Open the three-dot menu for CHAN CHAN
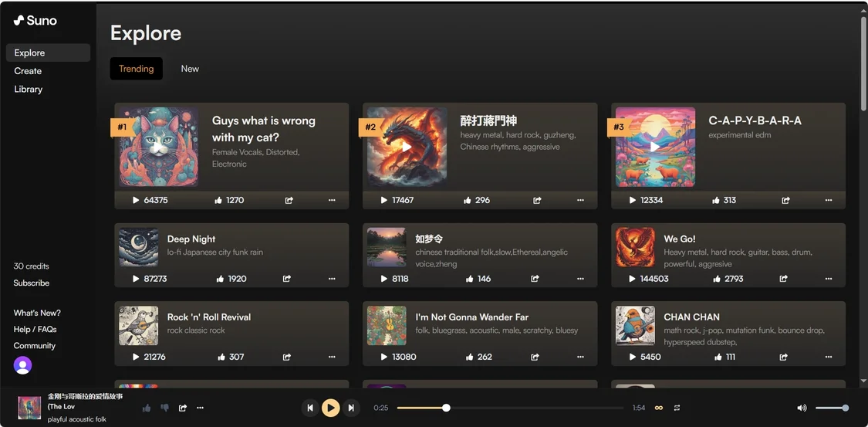868x427 pixels. (828, 357)
